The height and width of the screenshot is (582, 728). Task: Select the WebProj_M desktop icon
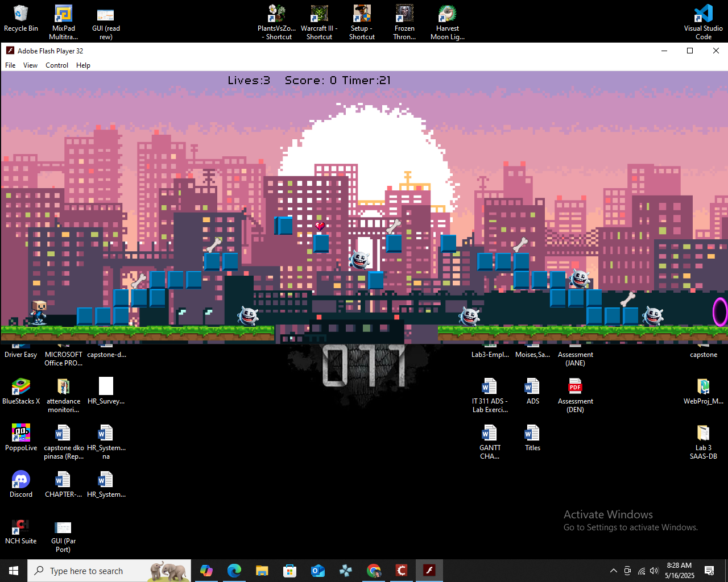coord(704,391)
